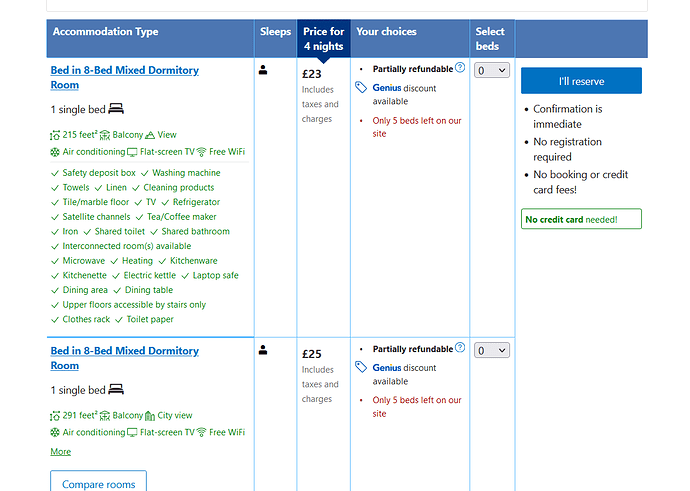The image size is (690, 491).
Task: Expand the More facilities link for the second room
Action: [x=60, y=452]
